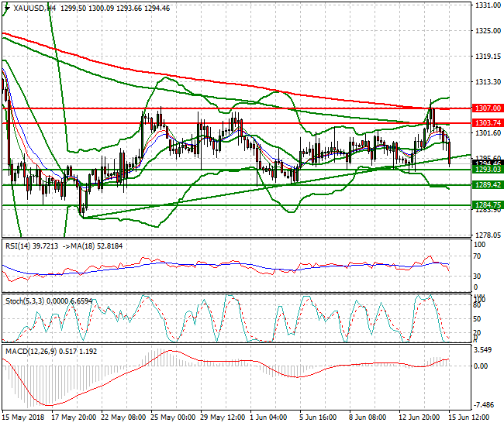Click the 1284.75 green support price label
Viewport: 504px width, 426px height.
[x=488, y=204]
